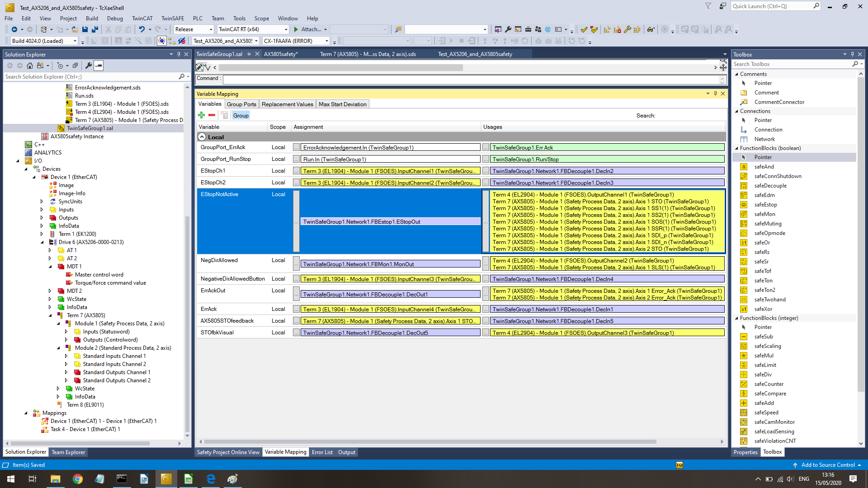Toggle the Group button in Variable Mapping
Image resolution: width=868 pixels, height=488 pixels.
point(241,116)
